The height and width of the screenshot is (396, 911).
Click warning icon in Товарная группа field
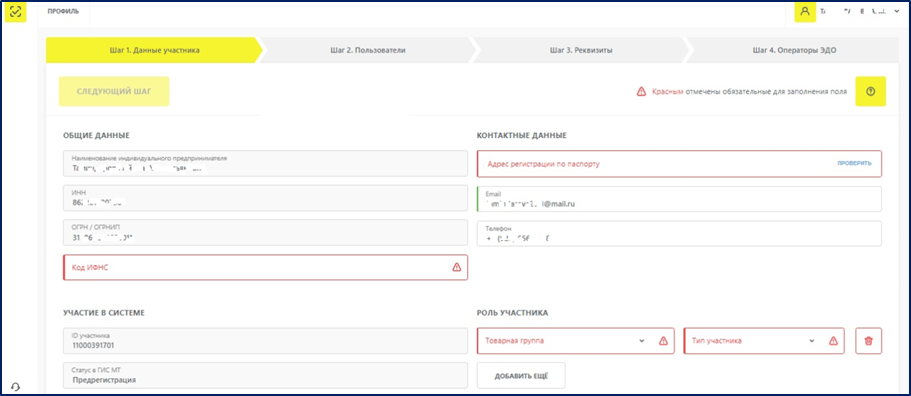point(663,341)
